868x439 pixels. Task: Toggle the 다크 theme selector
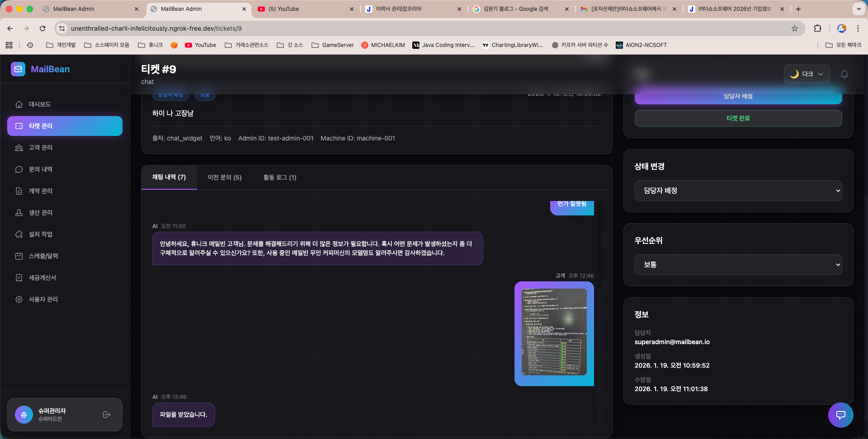point(807,74)
